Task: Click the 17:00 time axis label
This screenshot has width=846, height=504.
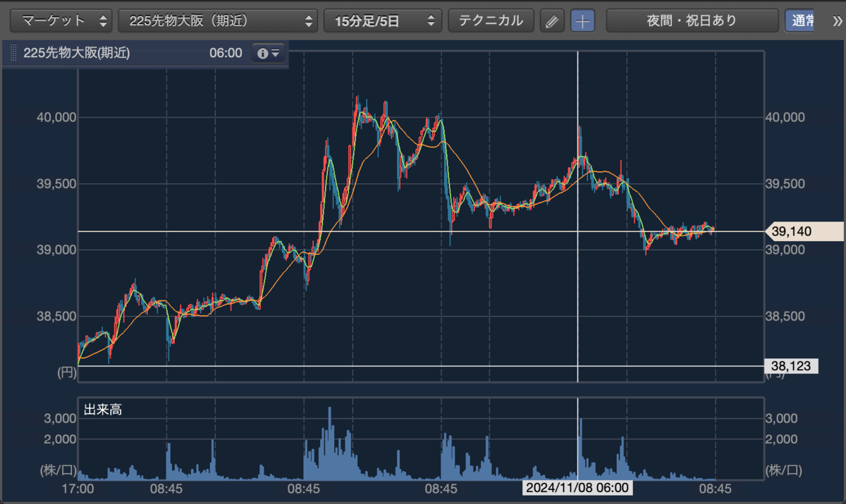Action: coord(78,488)
